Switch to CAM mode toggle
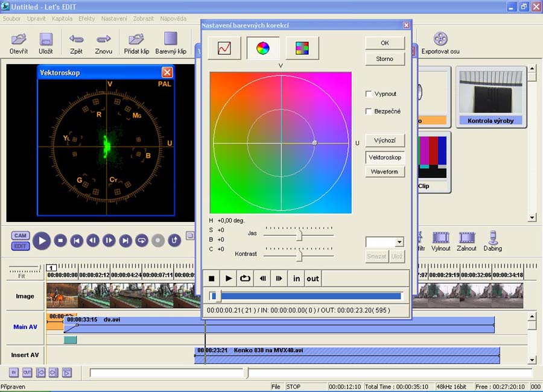 [x=20, y=236]
